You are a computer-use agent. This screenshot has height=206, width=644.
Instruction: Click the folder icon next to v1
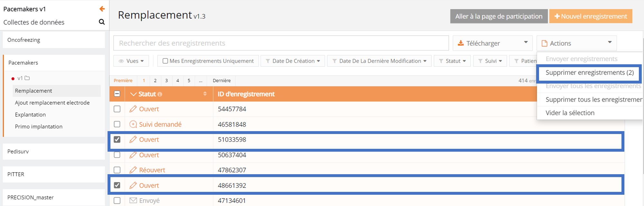point(27,78)
